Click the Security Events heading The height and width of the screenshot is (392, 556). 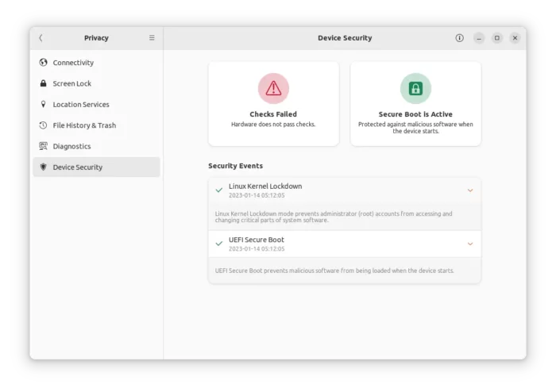coord(235,166)
